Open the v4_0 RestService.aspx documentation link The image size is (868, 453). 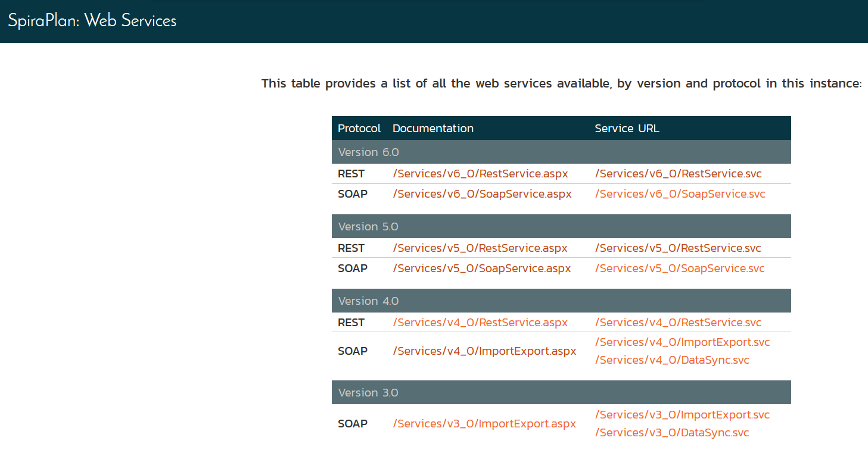click(480, 323)
